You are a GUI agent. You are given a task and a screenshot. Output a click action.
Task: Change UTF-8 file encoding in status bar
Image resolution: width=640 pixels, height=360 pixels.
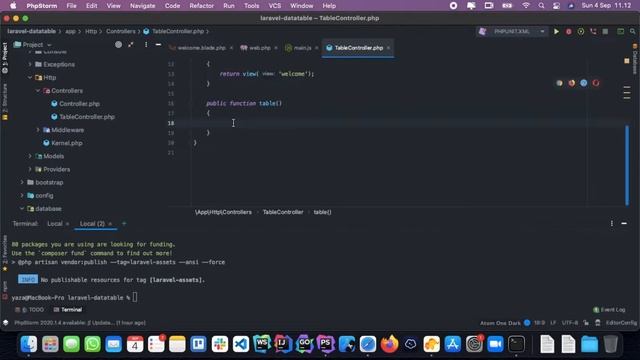coord(570,323)
